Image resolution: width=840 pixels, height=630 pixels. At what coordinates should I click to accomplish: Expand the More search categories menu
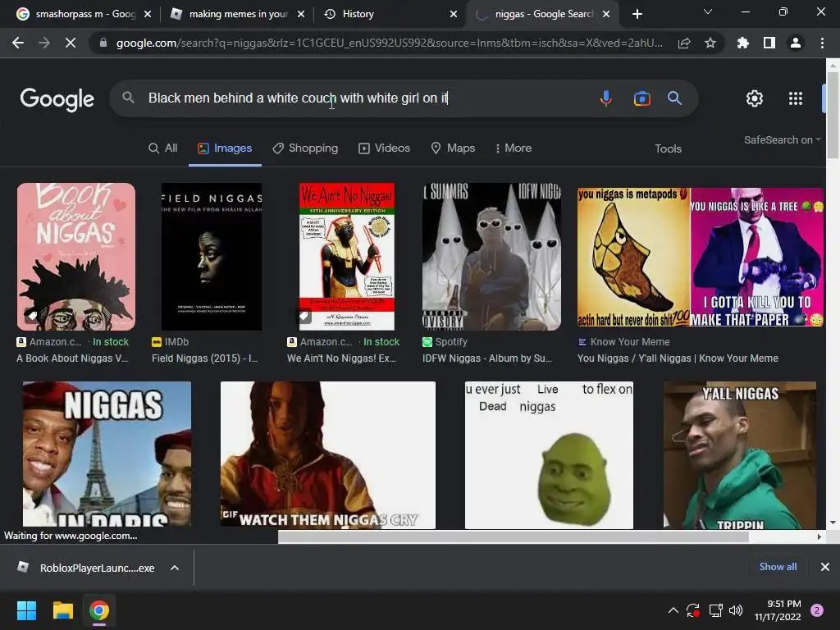514,148
